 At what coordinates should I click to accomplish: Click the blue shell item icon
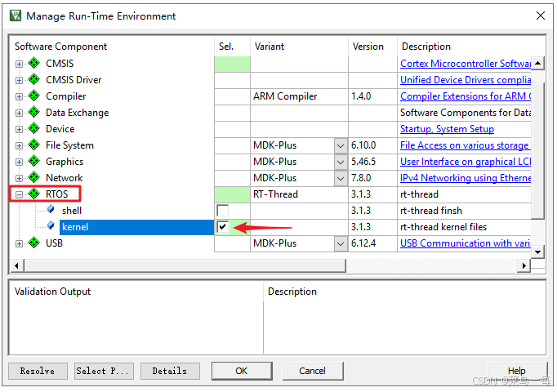pyautogui.click(x=51, y=210)
